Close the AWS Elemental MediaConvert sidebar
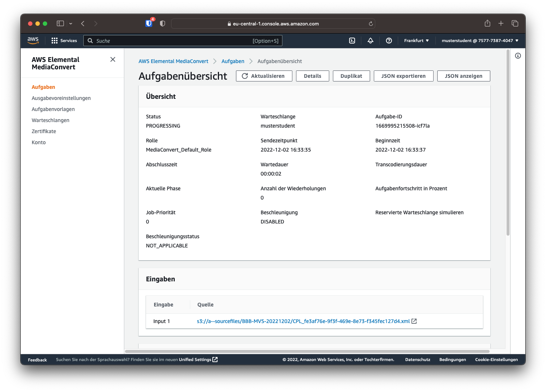The image size is (546, 392). 113,59
